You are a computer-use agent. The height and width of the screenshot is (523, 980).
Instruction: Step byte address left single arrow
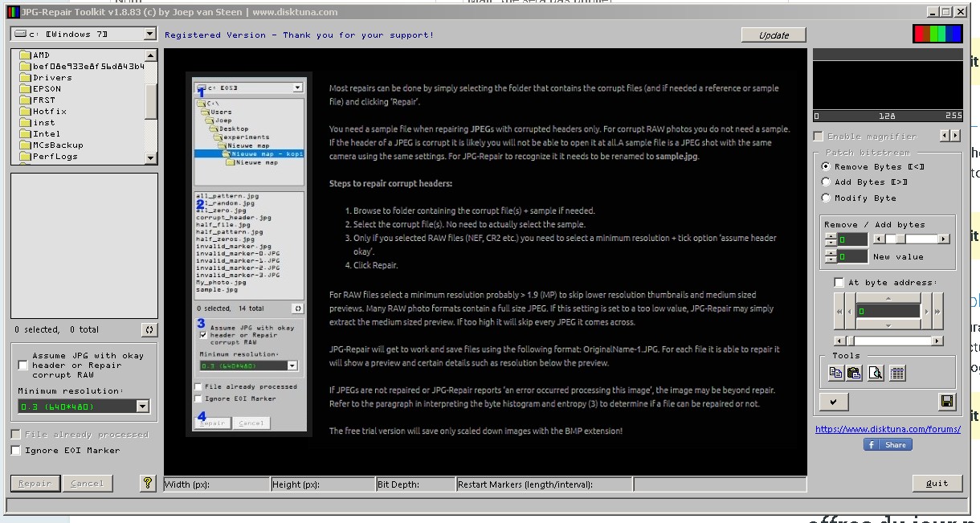tap(850, 311)
